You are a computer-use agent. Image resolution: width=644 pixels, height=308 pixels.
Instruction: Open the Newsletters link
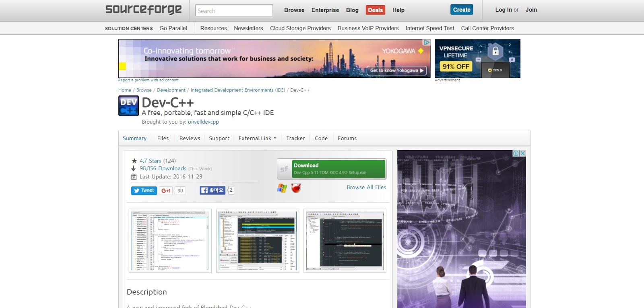[x=248, y=28]
